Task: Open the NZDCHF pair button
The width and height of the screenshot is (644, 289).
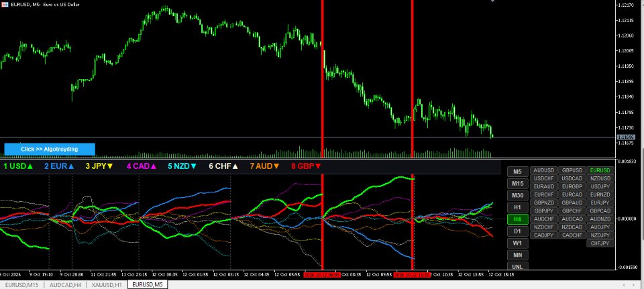Action: tap(544, 227)
